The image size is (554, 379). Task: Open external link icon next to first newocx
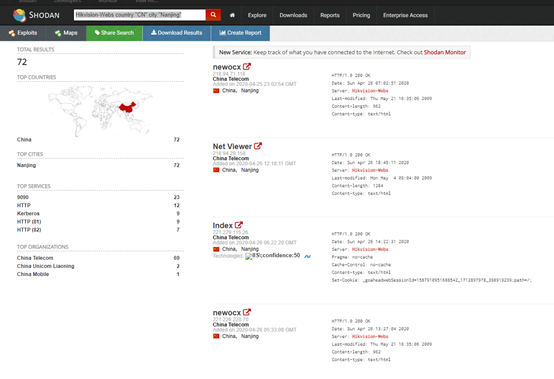[x=247, y=66]
